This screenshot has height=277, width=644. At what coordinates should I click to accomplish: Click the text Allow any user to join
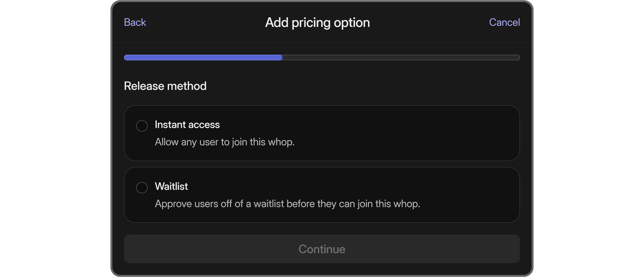[x=225, y=142]
